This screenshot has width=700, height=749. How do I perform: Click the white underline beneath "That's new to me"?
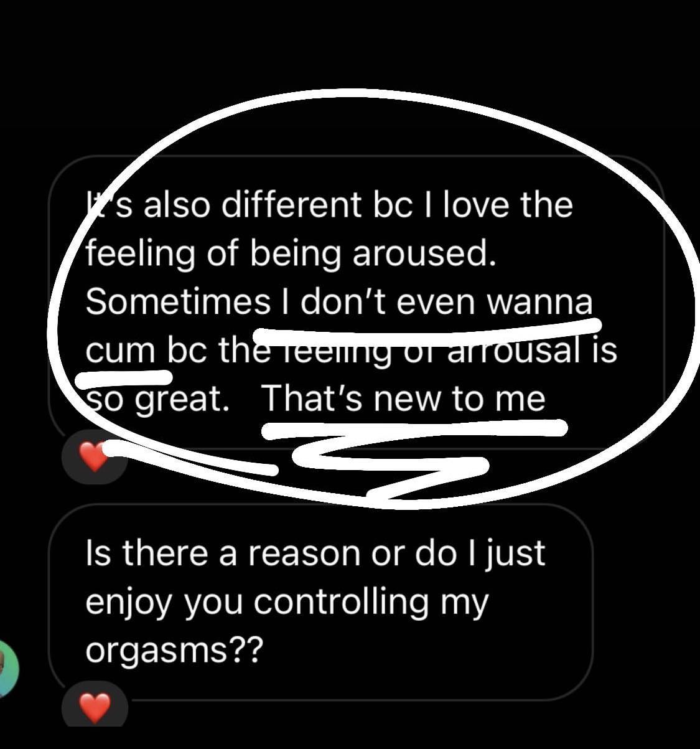click(414, 428)
